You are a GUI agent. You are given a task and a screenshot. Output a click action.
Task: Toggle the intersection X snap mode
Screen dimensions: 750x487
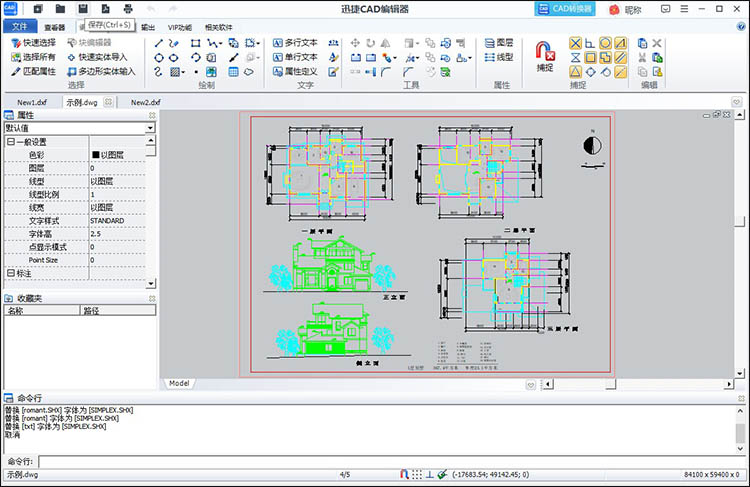(575, 44)
